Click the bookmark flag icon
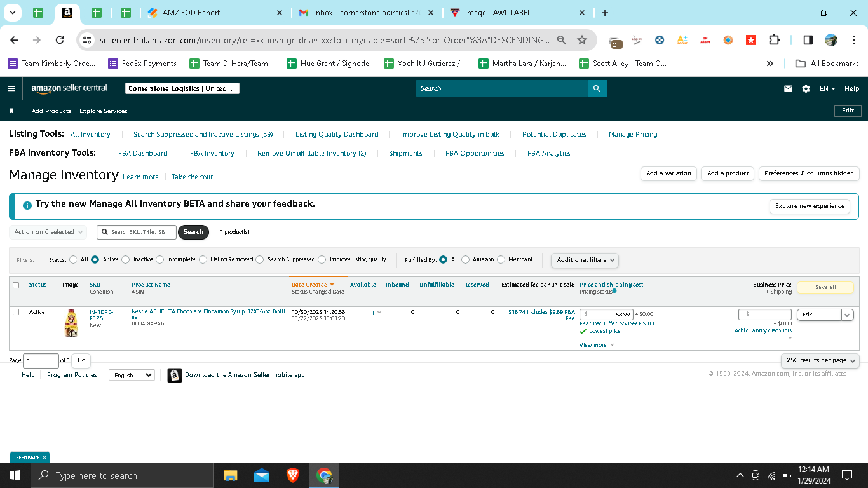 pyautogui.click(x=11, y=111)
